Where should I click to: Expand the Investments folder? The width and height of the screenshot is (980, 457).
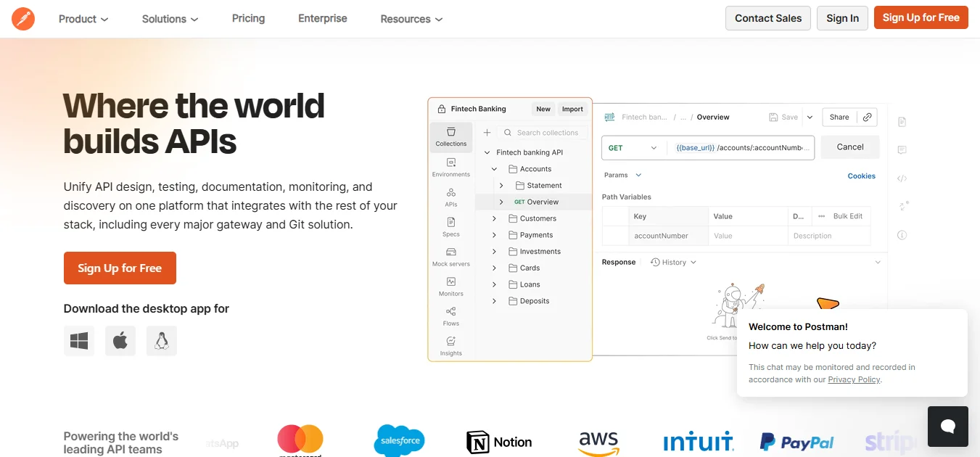click(495, 252)
